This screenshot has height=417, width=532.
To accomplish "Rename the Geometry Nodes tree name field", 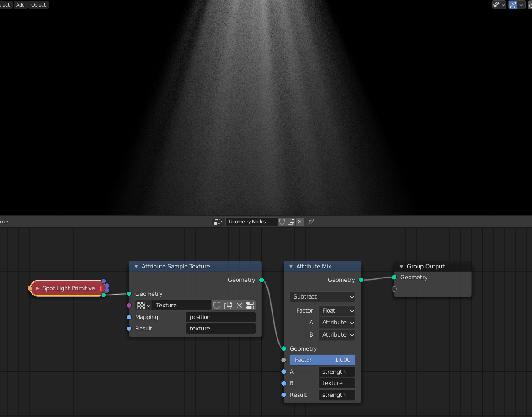I will [x=252, y=222].
